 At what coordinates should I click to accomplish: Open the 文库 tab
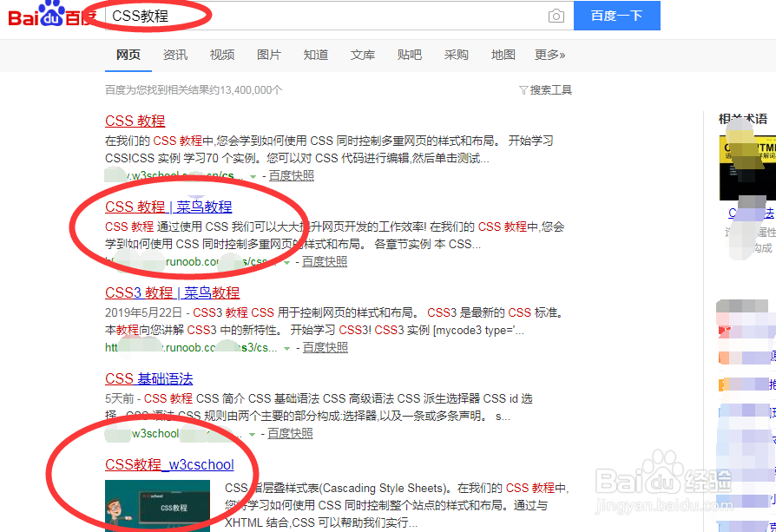[x=363, y=54]
